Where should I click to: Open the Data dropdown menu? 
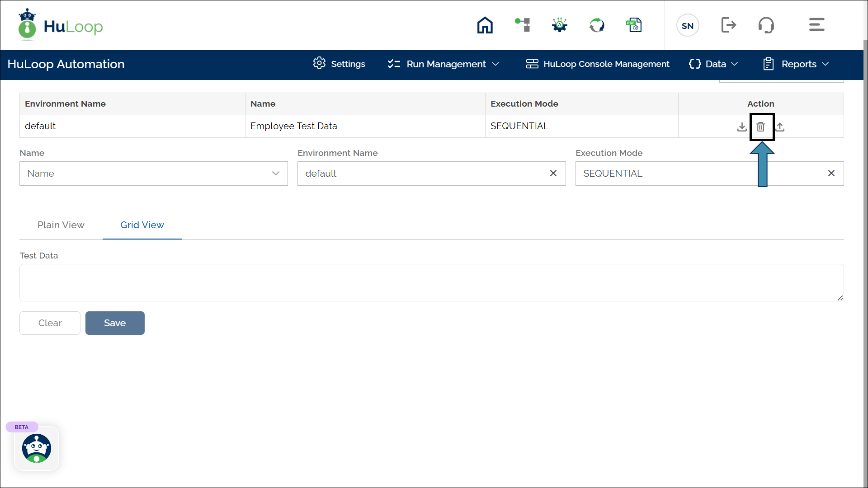(713, 64)
